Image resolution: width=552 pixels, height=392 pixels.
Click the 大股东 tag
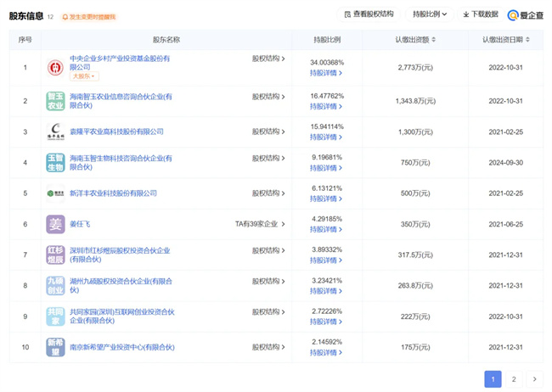tap(84, 76)
